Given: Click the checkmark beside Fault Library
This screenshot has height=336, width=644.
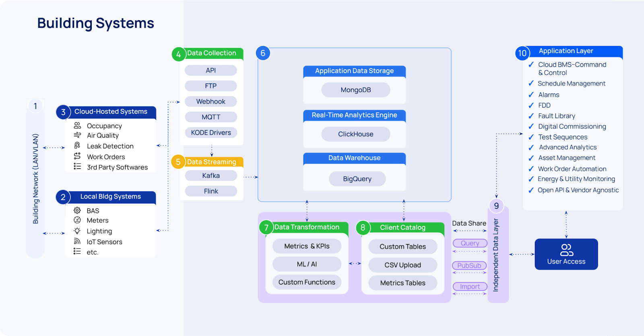Looking at the screenshot, I should [x=531, y=116].
